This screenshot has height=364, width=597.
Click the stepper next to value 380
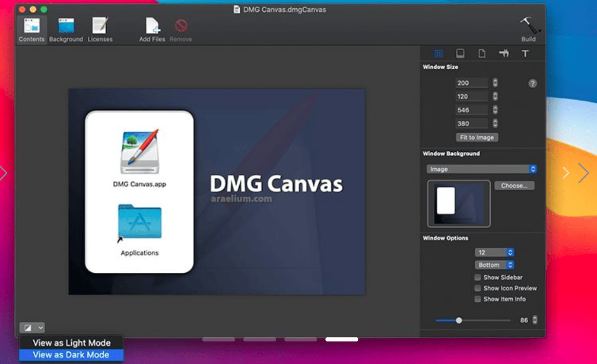tap(495, 123)
